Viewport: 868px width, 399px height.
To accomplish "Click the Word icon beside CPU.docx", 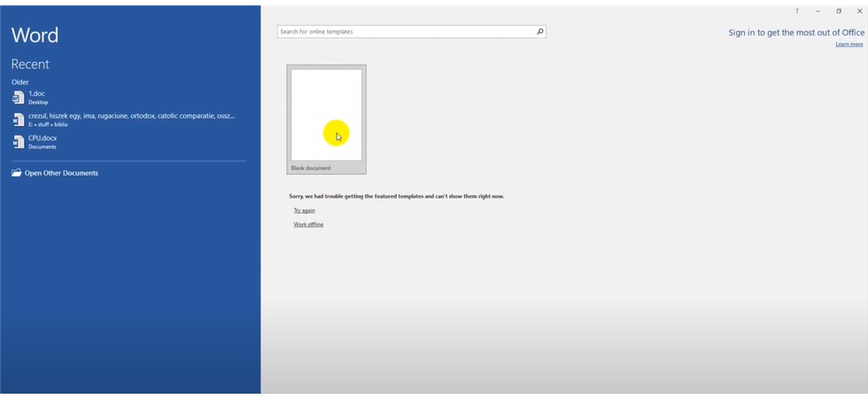I will (x=19, y=142).
